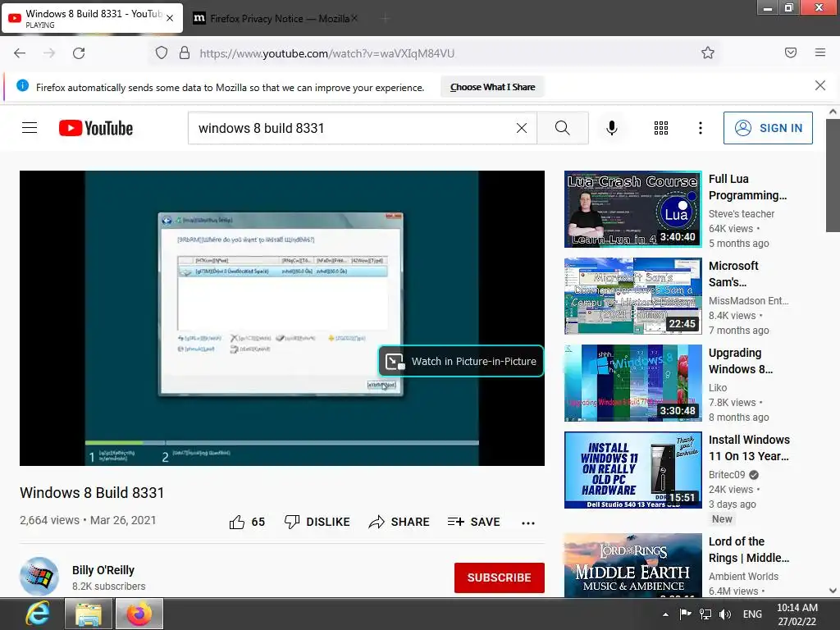Viewport: 840px width, 630px height.
Task: Open File Explorer from taskbar
Action: pos(89,614)
